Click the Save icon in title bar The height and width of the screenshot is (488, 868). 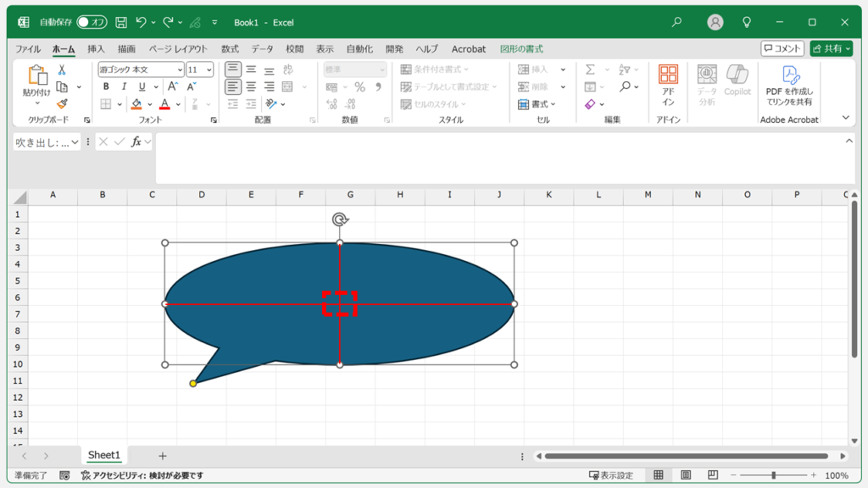coord(121,22)
